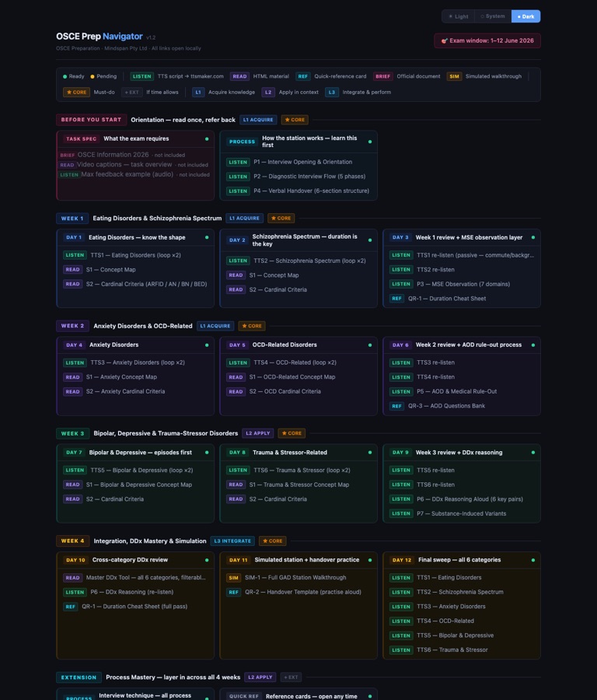Click the LISTEN badge beside P4 Verbal Handover
This screenshot has width=597, height=700.
pyautogui.click(x=238, y=191)
